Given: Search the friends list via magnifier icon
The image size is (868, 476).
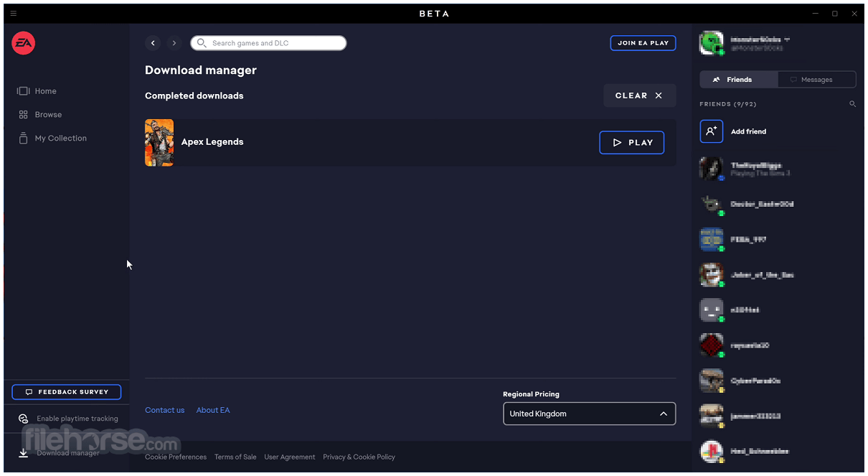Looking at the screenshot, I should 852,104.
